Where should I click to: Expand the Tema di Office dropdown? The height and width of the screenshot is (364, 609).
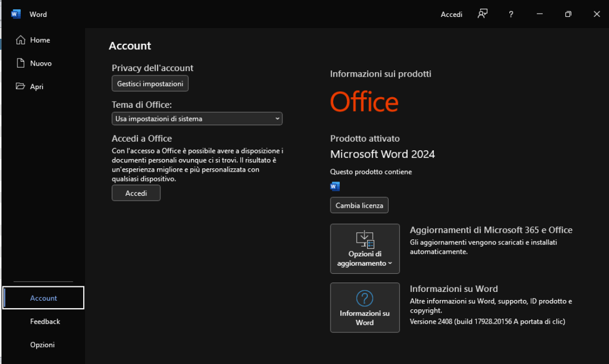(x=197, y=119)
